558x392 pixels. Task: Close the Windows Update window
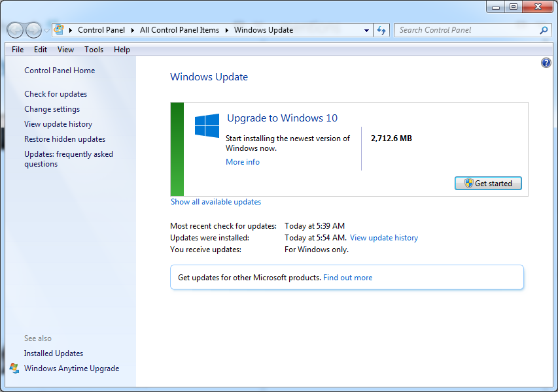point(538,7)
